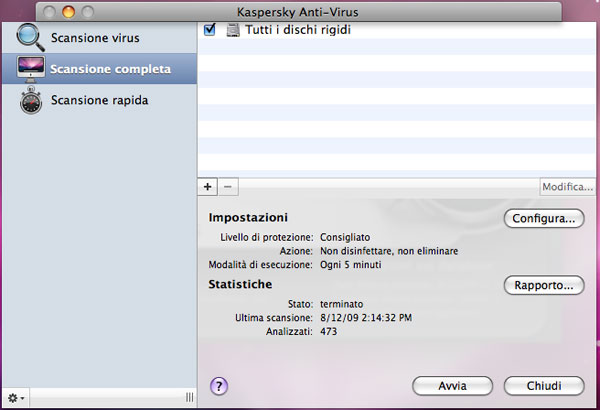Open the Configura... settings dialog

coord(544,218)
